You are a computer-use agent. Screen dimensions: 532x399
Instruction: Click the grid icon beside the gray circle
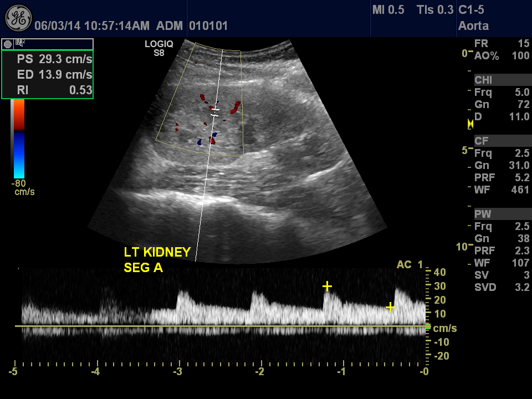click(x=21, y=43)
